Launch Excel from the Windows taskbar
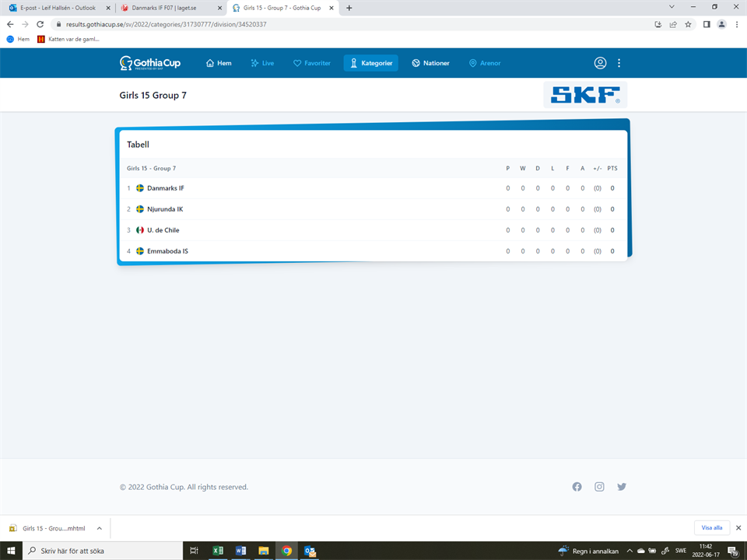 click(219, 551)
